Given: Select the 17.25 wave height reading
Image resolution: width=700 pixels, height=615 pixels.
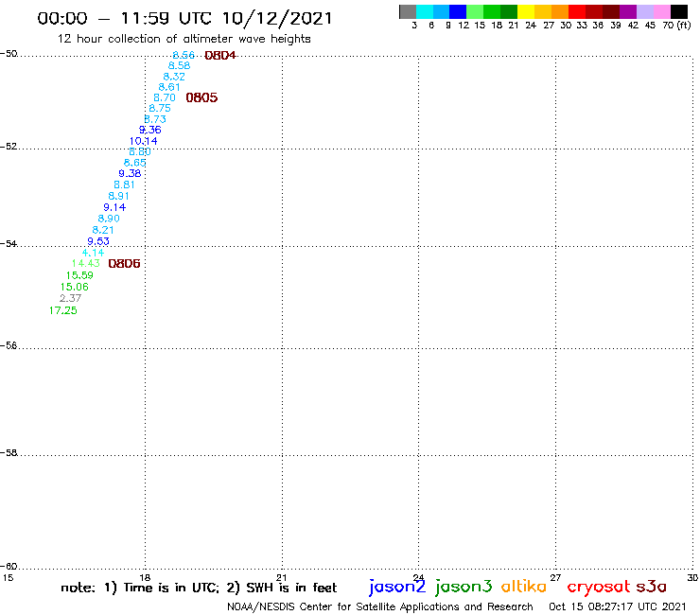Looking at the screenshot, I should 63,311.
